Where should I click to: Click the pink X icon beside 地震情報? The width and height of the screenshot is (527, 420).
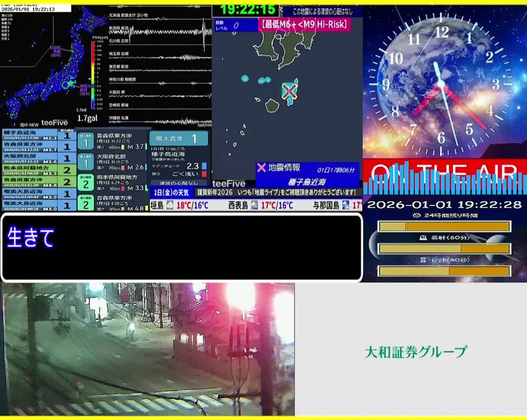click(261, 167)
